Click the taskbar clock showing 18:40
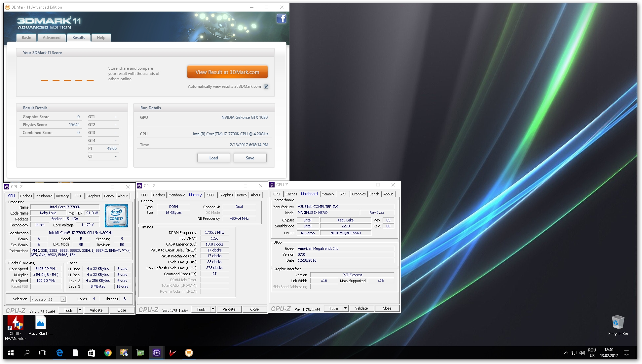 [609, 353]
